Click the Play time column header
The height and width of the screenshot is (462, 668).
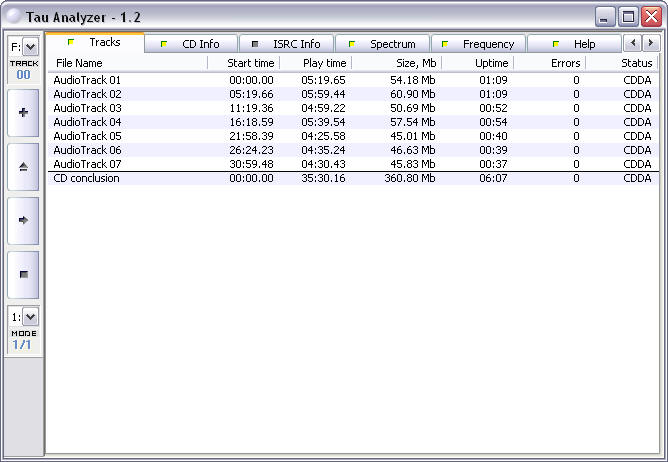pyautogui.click(x=315, y=63)
